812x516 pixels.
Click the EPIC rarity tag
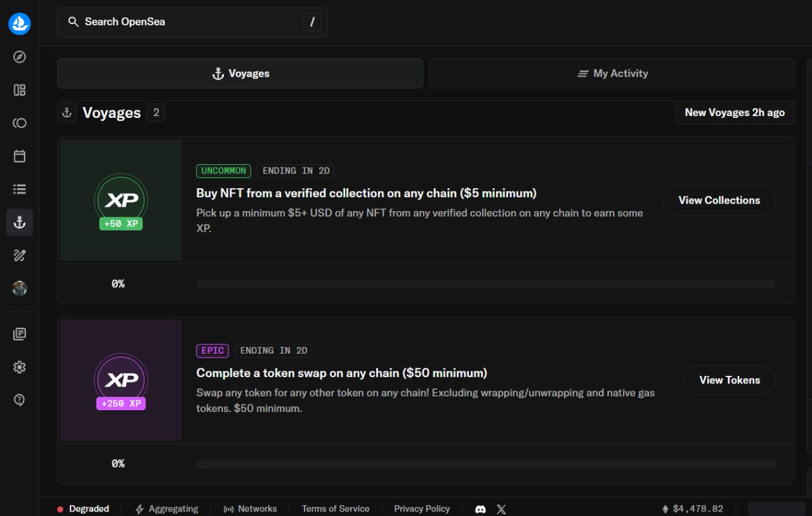point(213,351)
